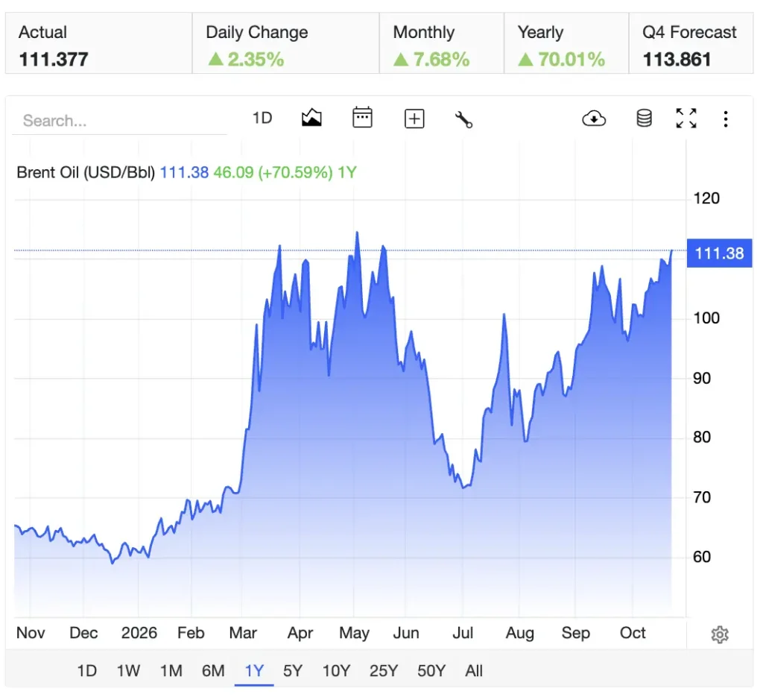Select the 1Y range tab
The height and width of the screenshot is (700, 763).
coord(254,671)
